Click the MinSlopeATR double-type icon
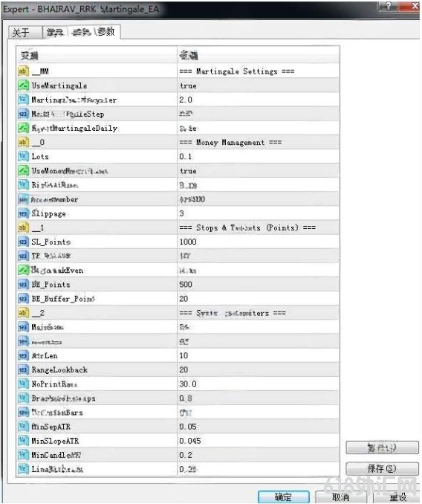 pos(23,441)
